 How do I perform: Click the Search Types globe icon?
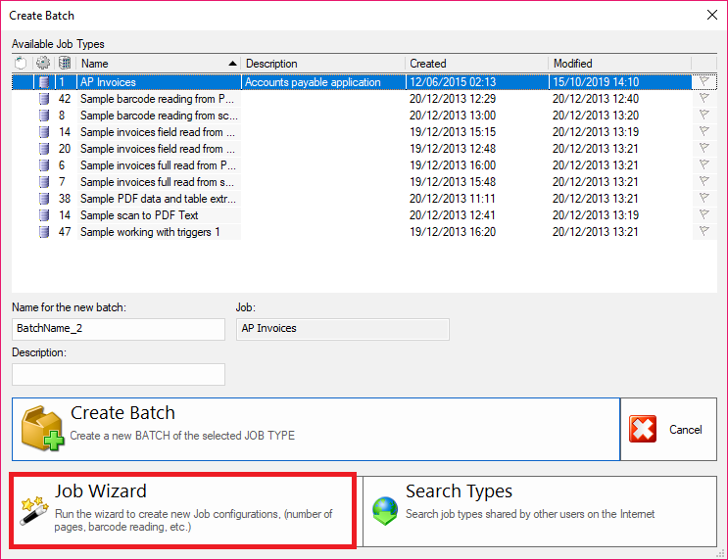tap(384, 512)
